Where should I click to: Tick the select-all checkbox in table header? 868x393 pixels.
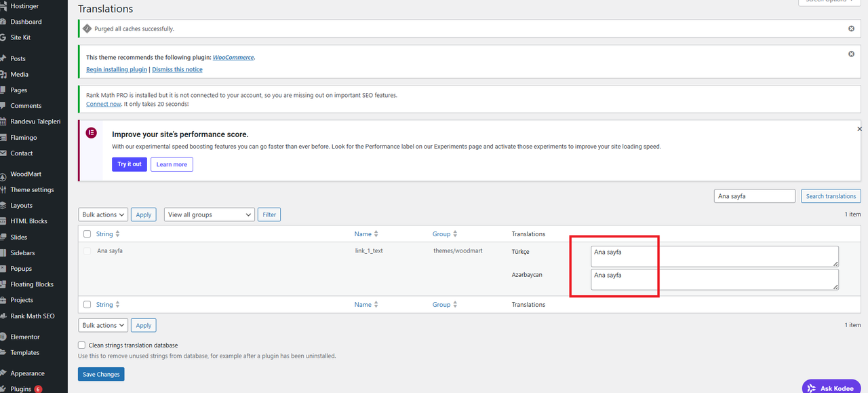pyautogui.click(x=87, y=234)
